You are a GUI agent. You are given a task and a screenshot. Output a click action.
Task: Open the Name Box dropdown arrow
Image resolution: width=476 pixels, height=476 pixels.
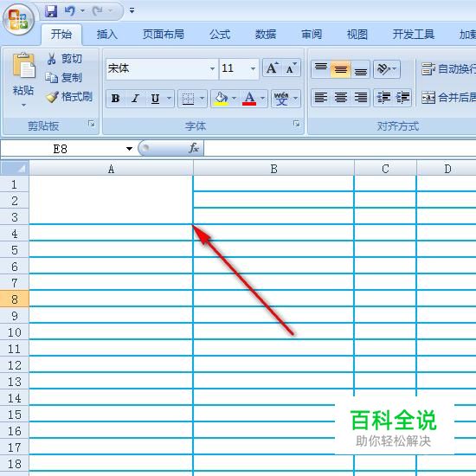point(129,149)
